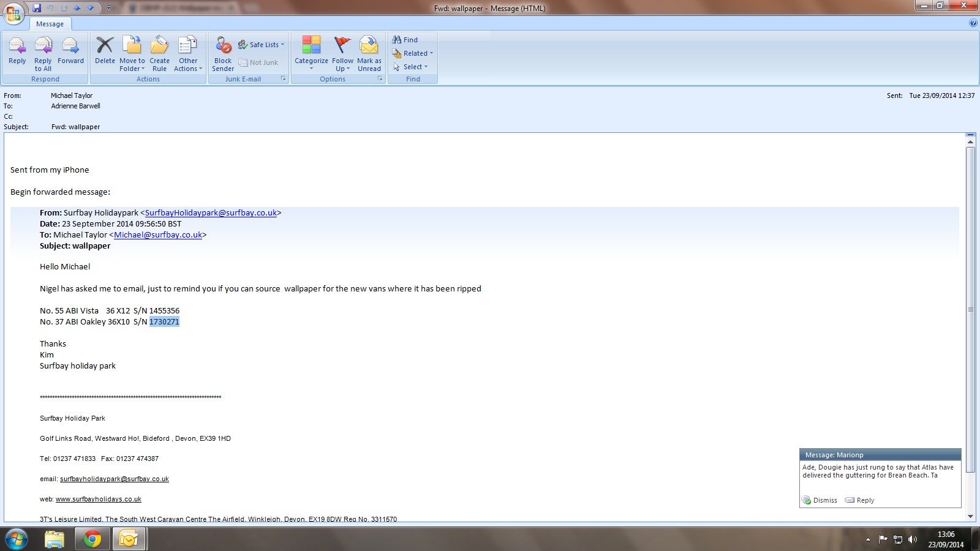Click the ribbon's Reply button

pyautogui.click(x=17, y=51)
